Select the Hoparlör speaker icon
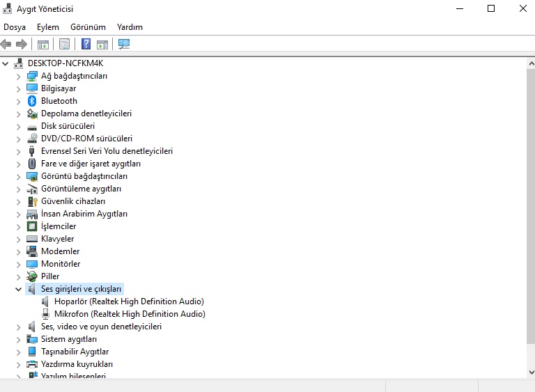 (x=45, y=301)
